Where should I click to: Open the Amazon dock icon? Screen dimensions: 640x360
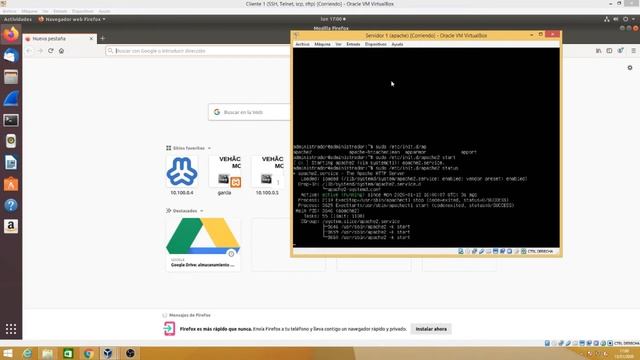point(11,227)
